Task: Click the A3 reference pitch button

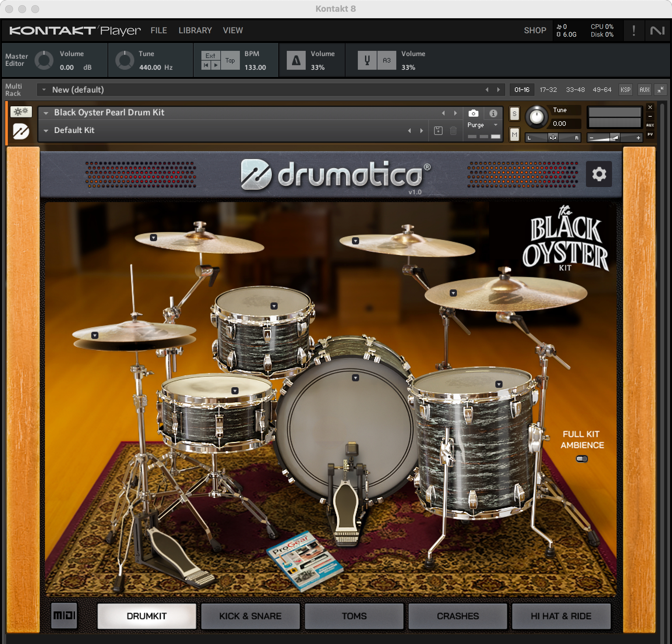Action: [x=387, y=60]
